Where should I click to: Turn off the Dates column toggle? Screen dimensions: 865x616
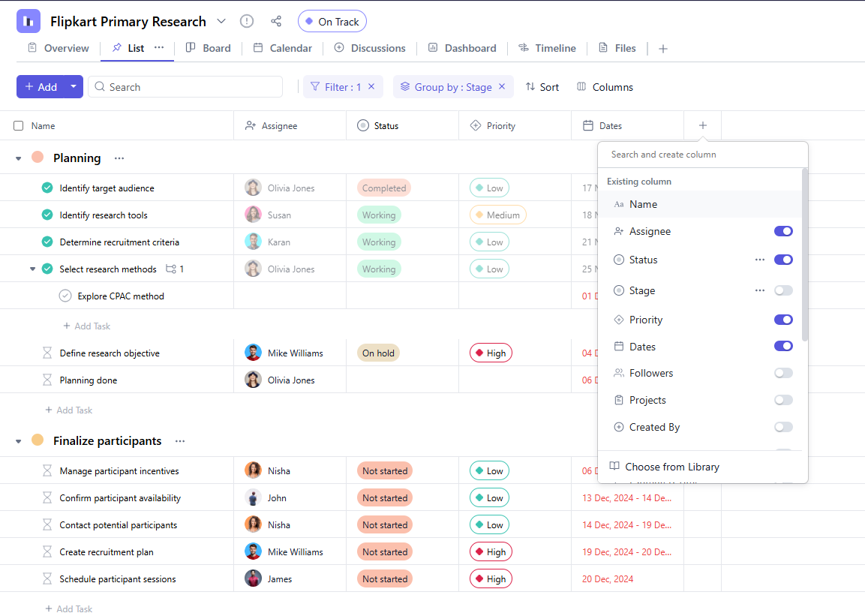tap(783, 347)
